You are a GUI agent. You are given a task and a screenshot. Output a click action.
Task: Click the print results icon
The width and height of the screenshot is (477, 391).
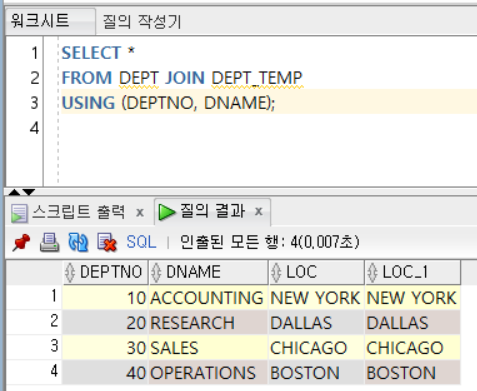[x=49, y=242]
